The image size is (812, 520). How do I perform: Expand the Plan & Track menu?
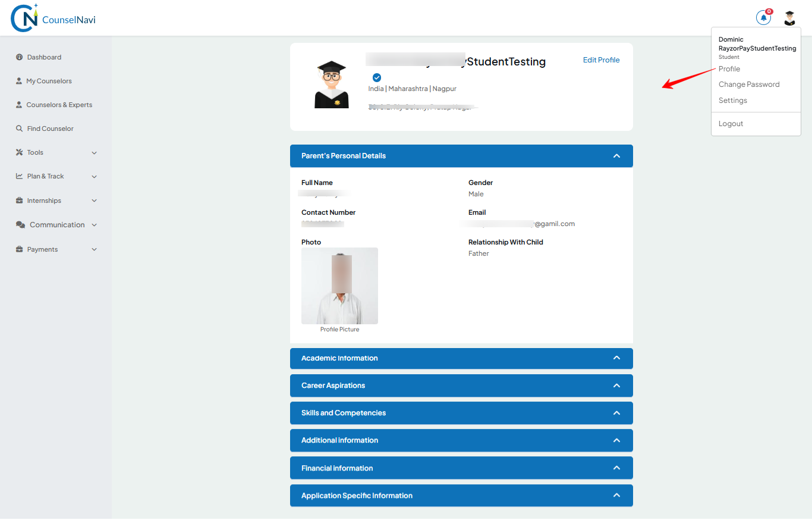[46, 176]
